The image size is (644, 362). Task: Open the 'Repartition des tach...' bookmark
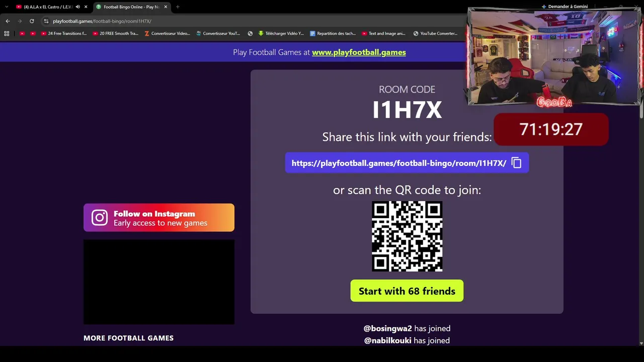333,34
